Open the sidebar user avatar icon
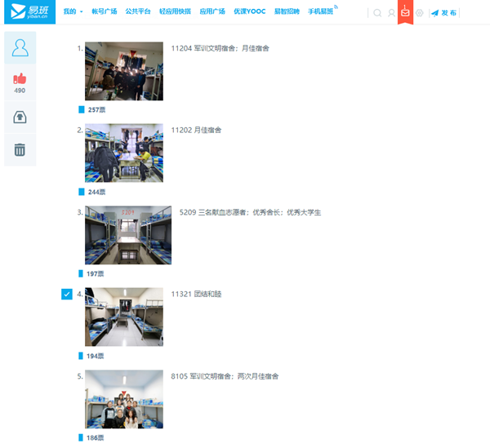This screenshot has width=490, height=448. (x=20, y=48)
